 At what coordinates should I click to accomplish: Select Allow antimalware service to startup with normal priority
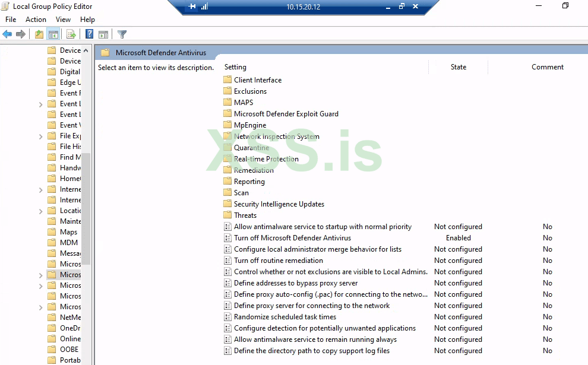coord(323,227)
